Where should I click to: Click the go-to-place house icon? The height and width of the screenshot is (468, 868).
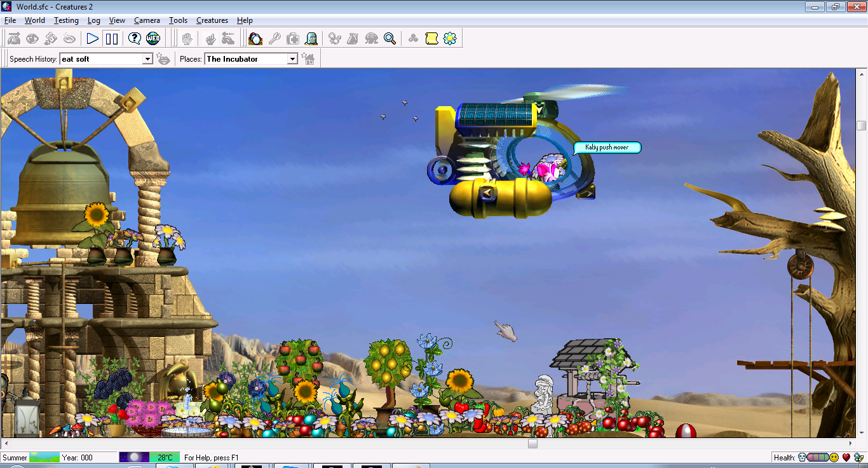pyautogui.click(x=309, y=59)
